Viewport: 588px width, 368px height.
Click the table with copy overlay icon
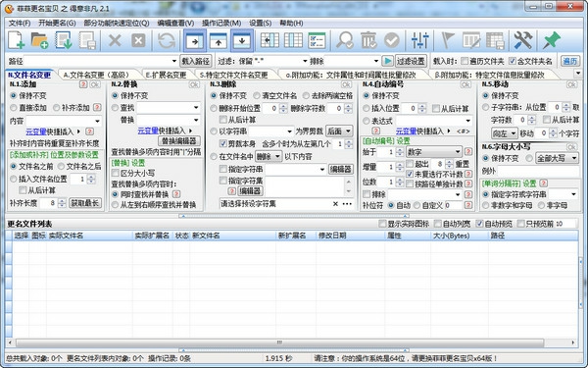[x=495, y=40]
